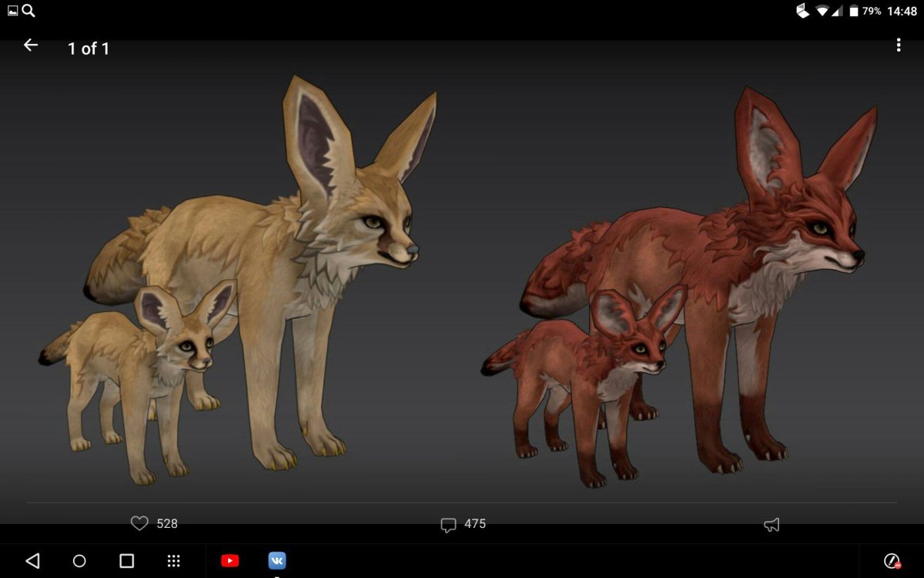
Task: Tap the floating pen capture tool
Action: pyautogui.click(x=892, y=561)
